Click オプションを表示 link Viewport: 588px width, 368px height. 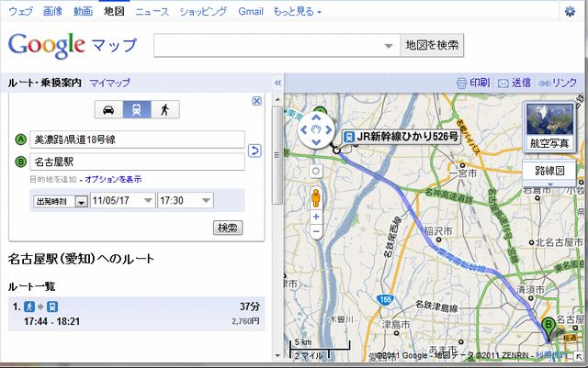click(113, 179)
